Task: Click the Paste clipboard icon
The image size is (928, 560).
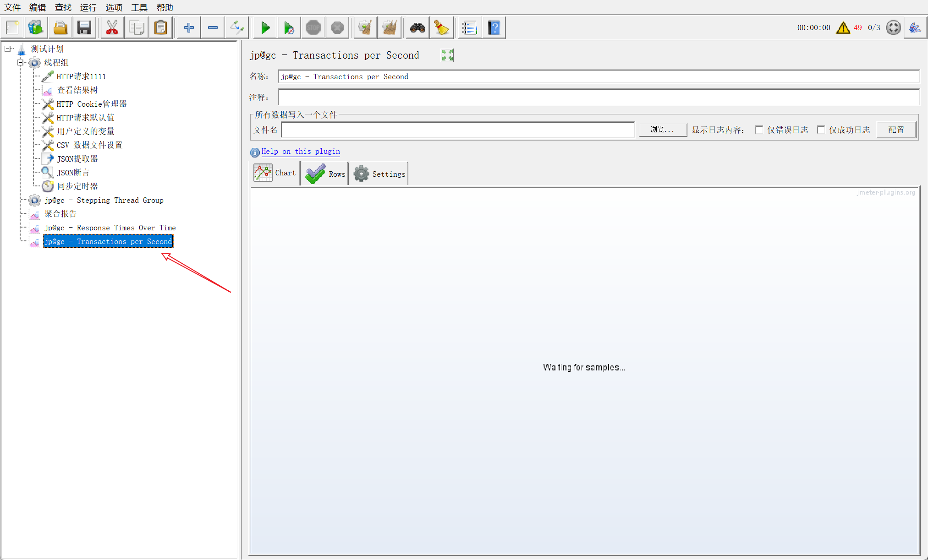Action: pos(161,28)
